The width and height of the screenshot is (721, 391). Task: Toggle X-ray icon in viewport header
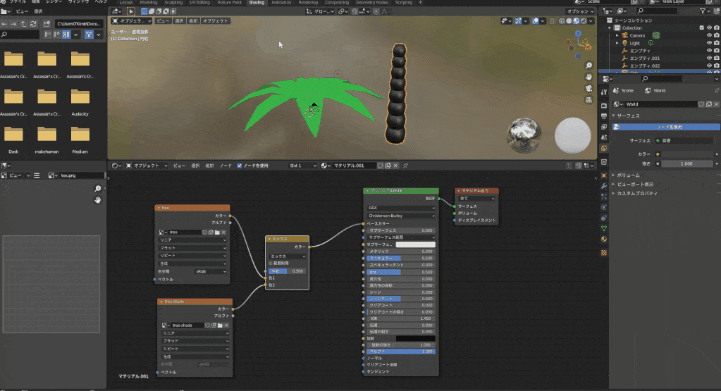pos(552,21)
